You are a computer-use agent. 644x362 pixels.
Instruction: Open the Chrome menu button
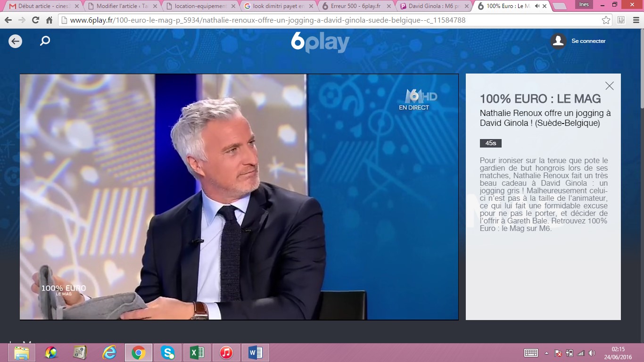coord(635,20)
